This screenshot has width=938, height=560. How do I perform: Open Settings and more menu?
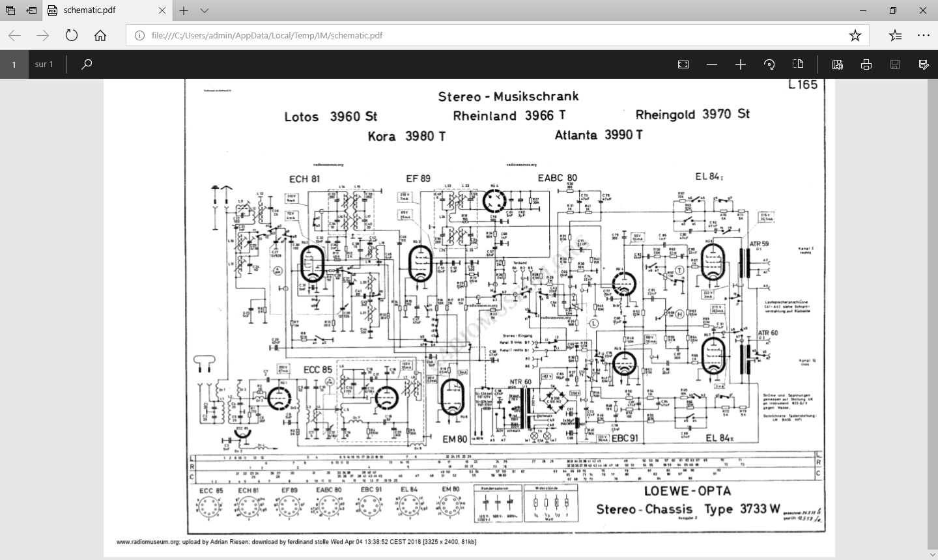(x=924, y=35)
